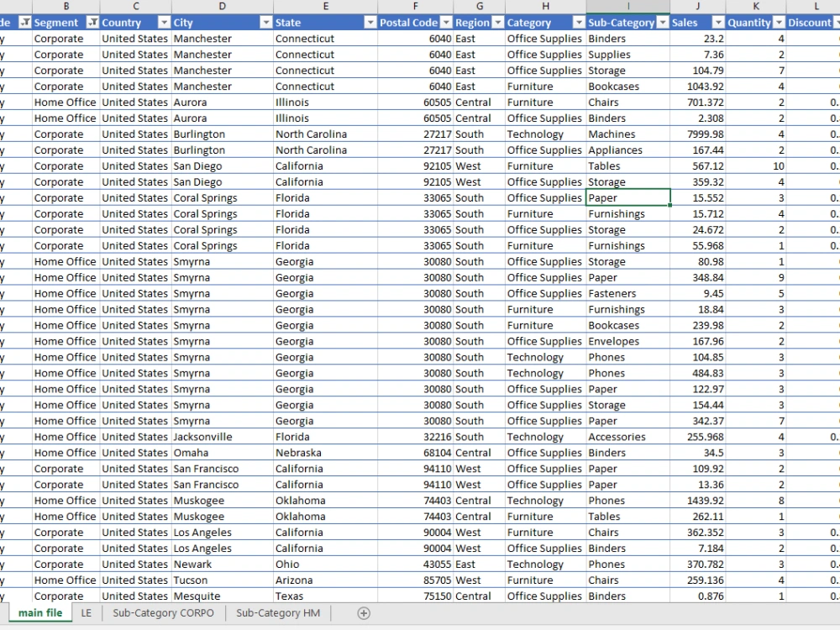Select column E header
840x630 pixels.
pyautogui.click(x=326, y=7)
